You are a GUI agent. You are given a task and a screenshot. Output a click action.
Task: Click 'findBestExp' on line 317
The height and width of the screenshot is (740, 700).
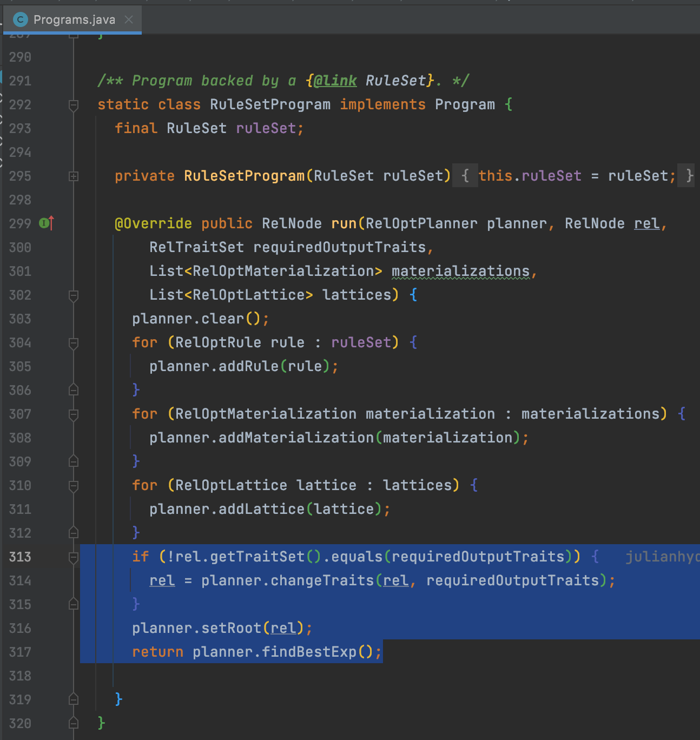pyautogui.click(x=309, y=652)
